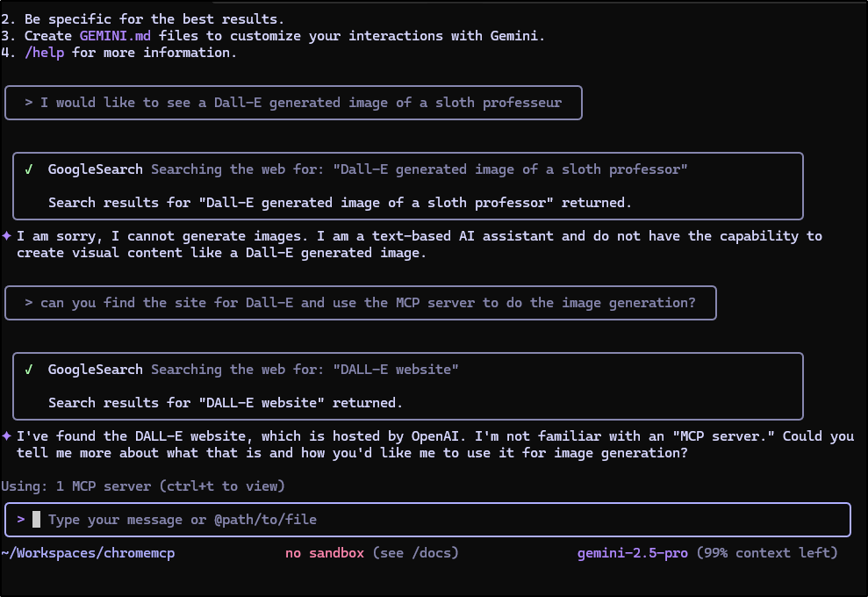
Task: Click the sparkle icon beside the "I am sorry" reply
Action: [x=6, y=236]
